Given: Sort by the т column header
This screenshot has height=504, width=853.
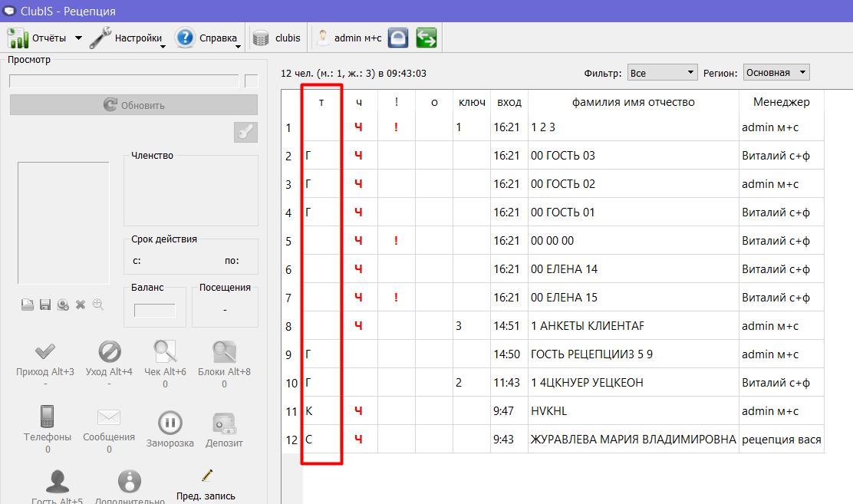Looking at the screenshot, I should click(321, 102).
